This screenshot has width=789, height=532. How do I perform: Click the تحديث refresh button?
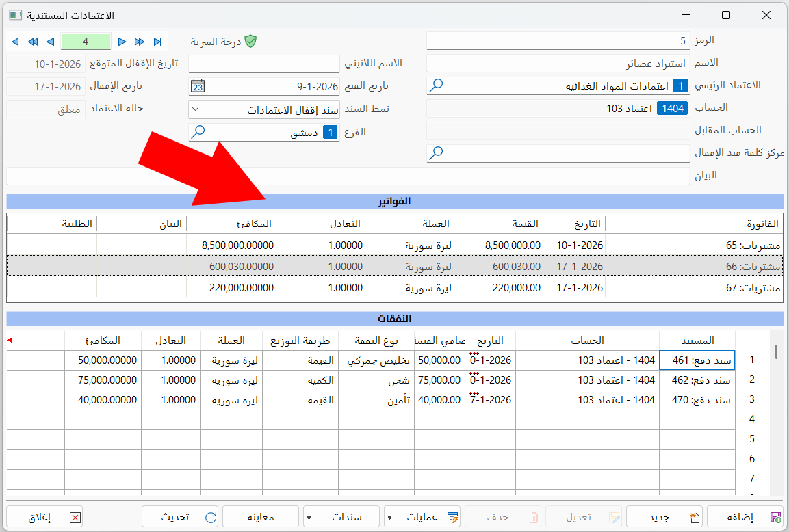tap(180, 517)
